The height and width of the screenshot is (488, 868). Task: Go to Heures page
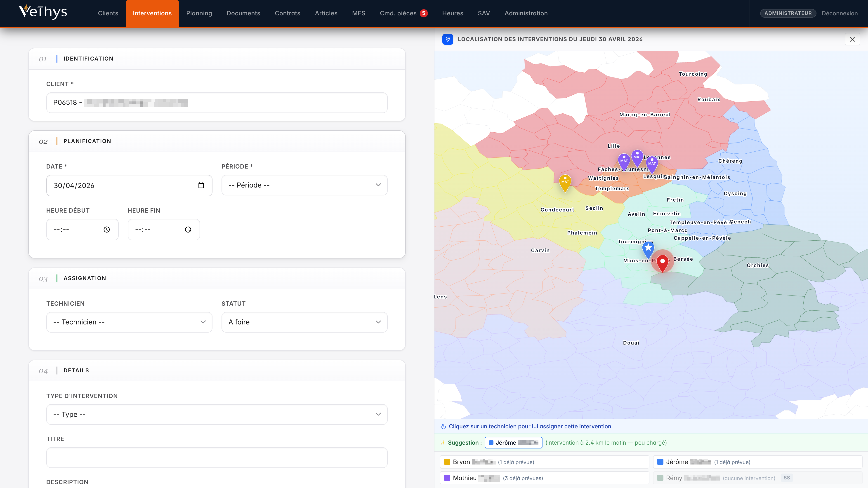click(x=453, y=13)
